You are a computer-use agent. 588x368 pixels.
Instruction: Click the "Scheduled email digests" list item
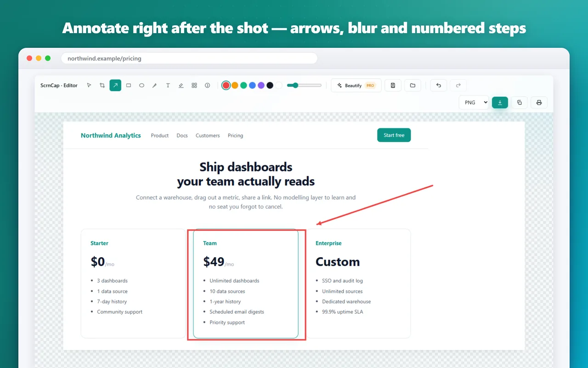[x=237, y=312]
